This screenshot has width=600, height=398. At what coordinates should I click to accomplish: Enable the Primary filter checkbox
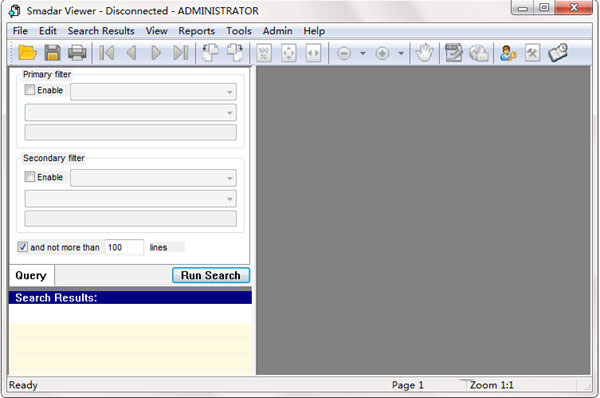(x=29, y=90)
